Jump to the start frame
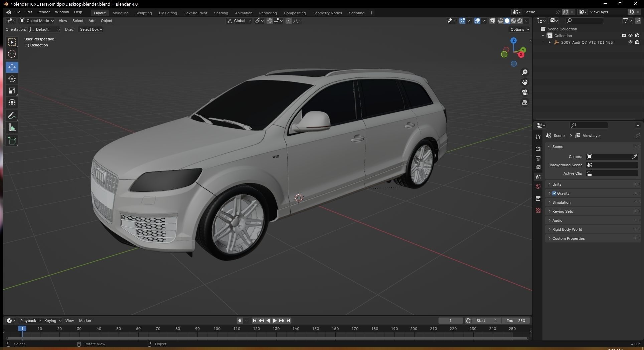The height and width of the screenshot is (350, 644). coord(255,321)
